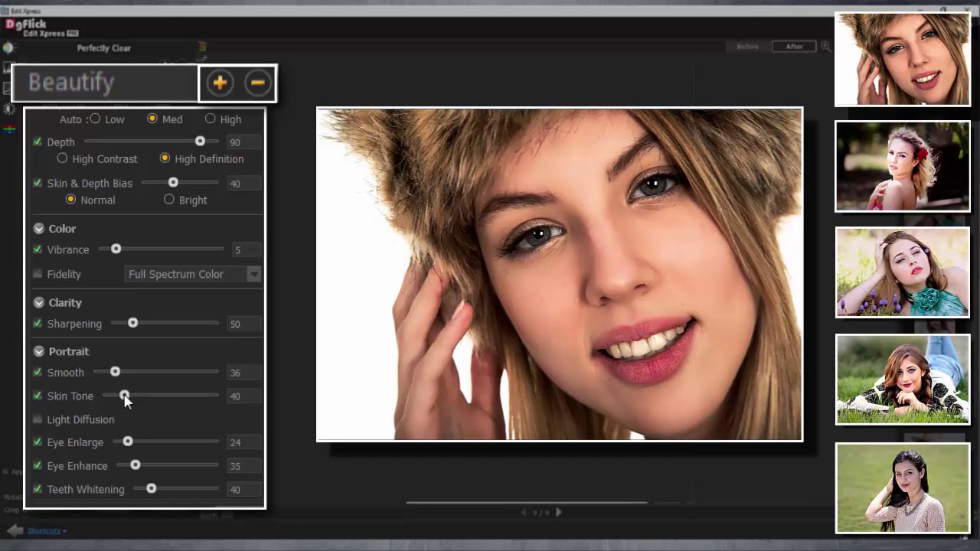Uncheck the Eye Enlarge checkbox
The image size is (980, 551).
[x=38, y=442]
